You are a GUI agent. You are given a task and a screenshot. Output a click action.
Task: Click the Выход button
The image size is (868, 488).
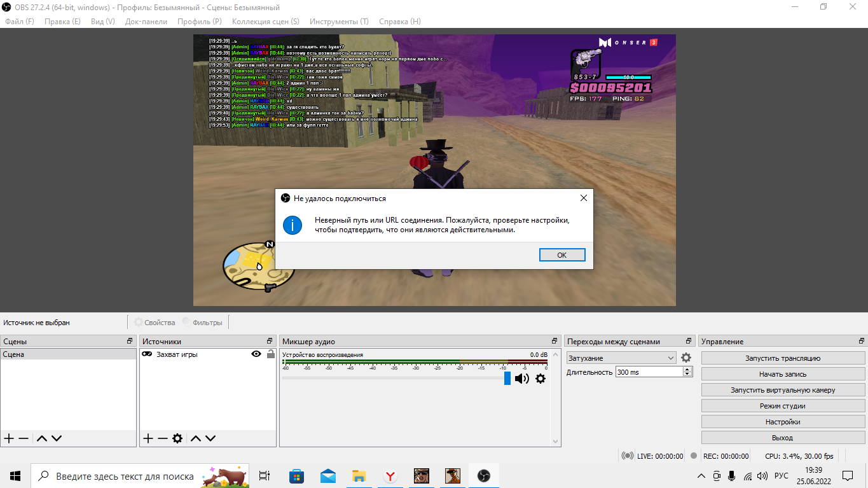pyautogui.click(x=783, y=438)
